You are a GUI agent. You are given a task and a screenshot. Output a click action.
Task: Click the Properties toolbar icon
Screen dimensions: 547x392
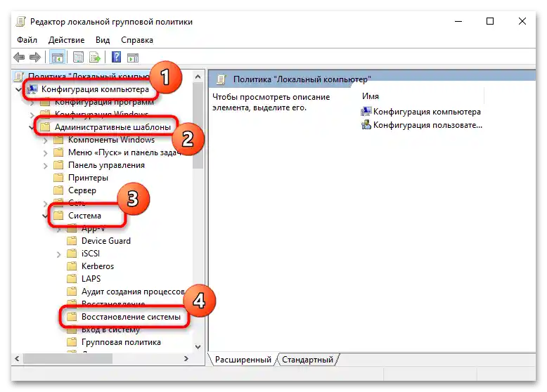pos(78,57)
